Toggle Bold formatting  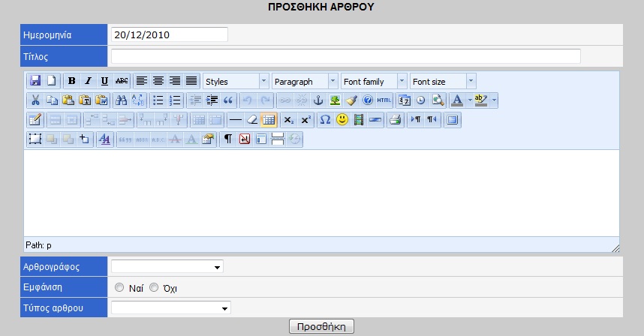[x=71, y=81]
